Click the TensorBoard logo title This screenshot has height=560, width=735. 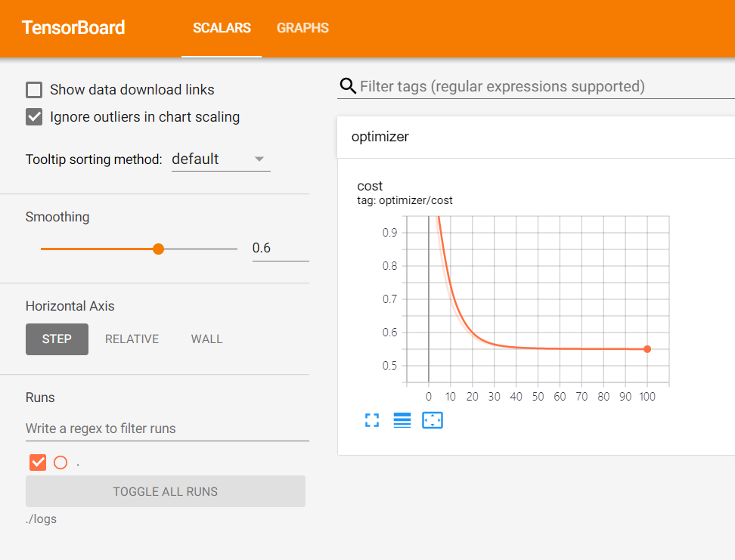click(73, 28)
